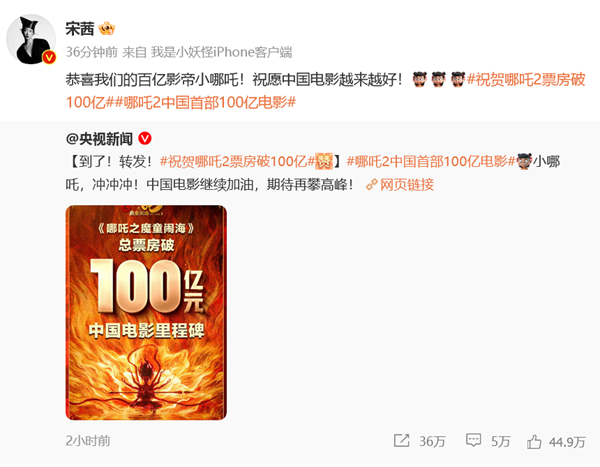600x467 pixels.
Task: Open reposted hashtag #哪吒2中国首部100亿电影#
Action: pyautogui.click(x=431, y=162)
